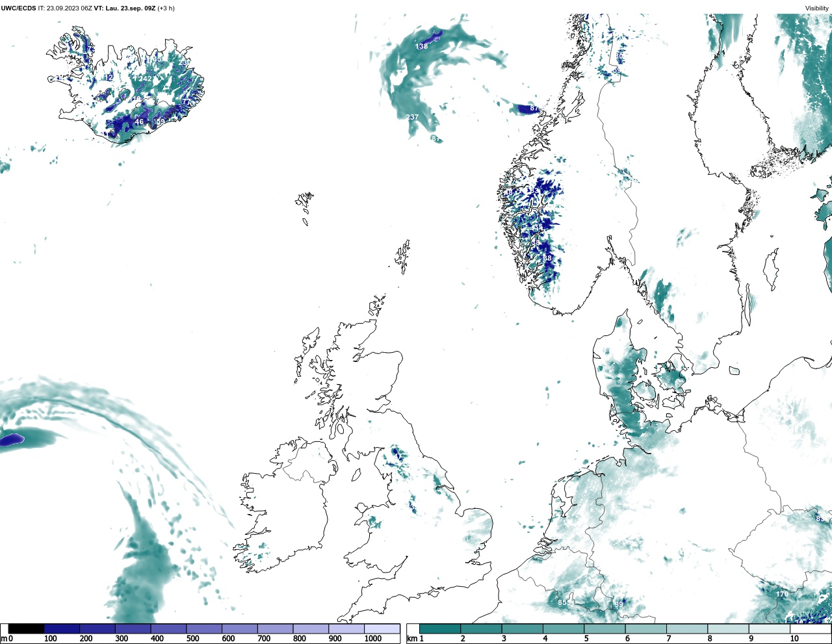This screenshot has width=832, height=644.
Task: Click the '5' tick label in km legend
Action: click(x=586, y=639)
